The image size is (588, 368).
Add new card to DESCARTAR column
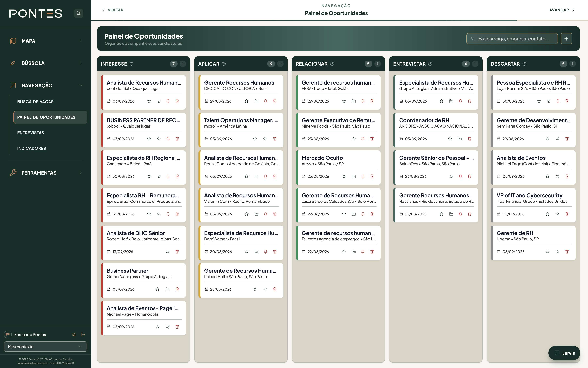pos(572,64)
